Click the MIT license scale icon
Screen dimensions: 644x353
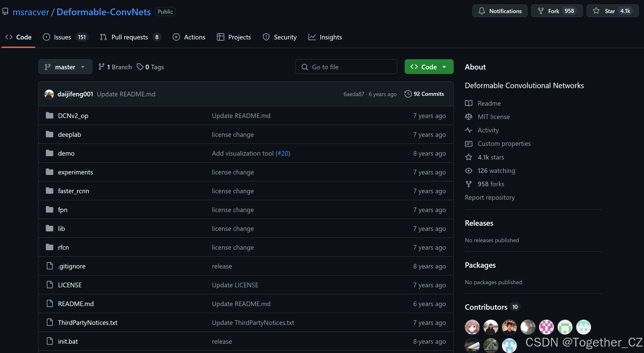pos(469,117)
